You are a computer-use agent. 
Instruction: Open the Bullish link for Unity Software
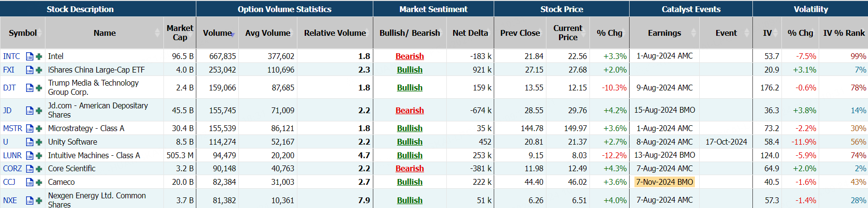(410, 142)
